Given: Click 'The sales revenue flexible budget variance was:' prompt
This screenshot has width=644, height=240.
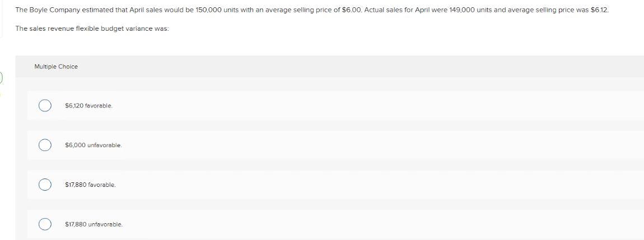Looking at the screenshot, I should (92, 29).
